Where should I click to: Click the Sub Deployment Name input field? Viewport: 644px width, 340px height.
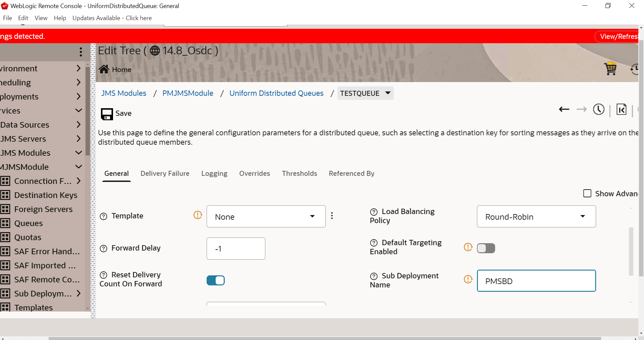point(536,281)
